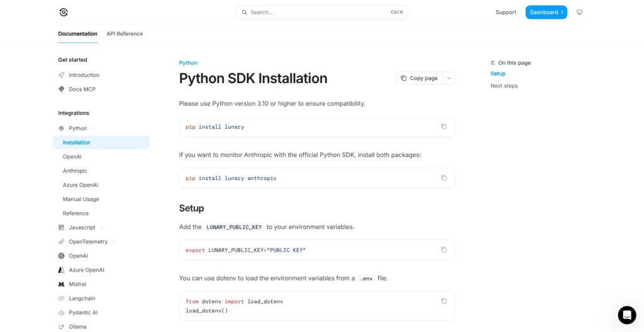
Task: Click the On this page list icon
Action: (x=493, y=63)
